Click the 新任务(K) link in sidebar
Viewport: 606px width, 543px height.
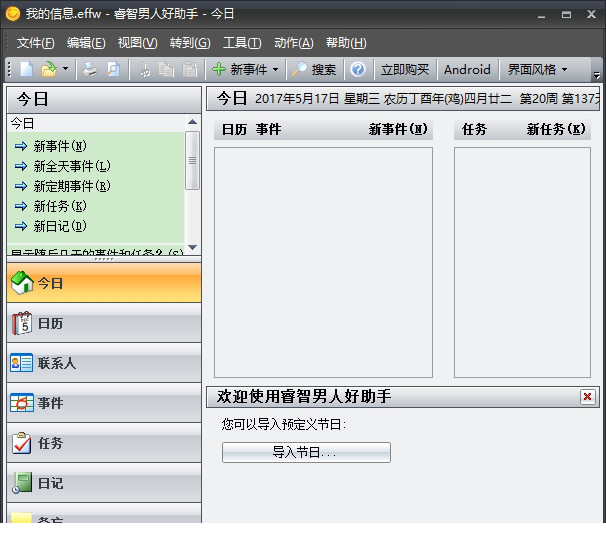pos(60,206)
